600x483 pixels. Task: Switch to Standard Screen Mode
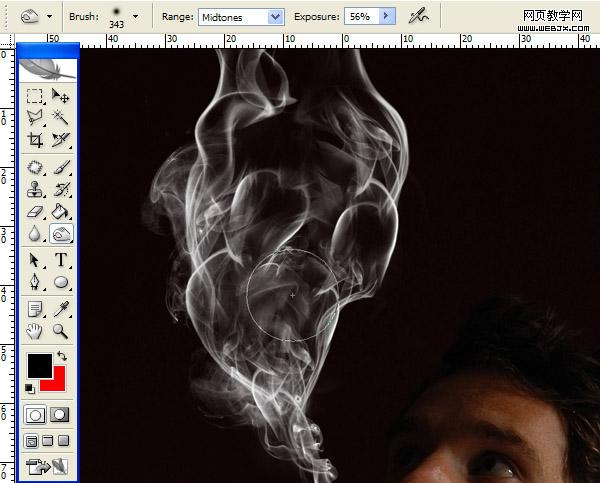click(31, 441)
